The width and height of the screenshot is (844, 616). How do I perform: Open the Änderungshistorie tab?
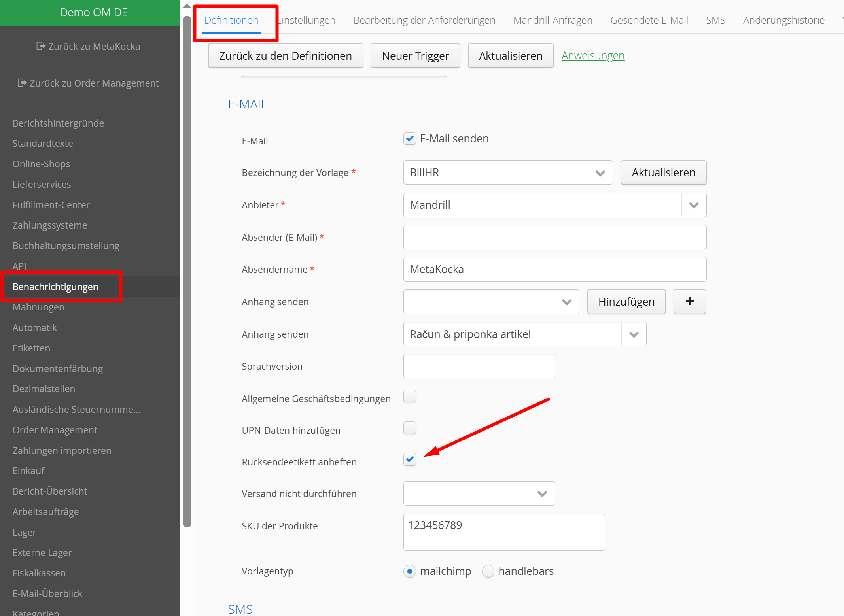pos(783,20)
